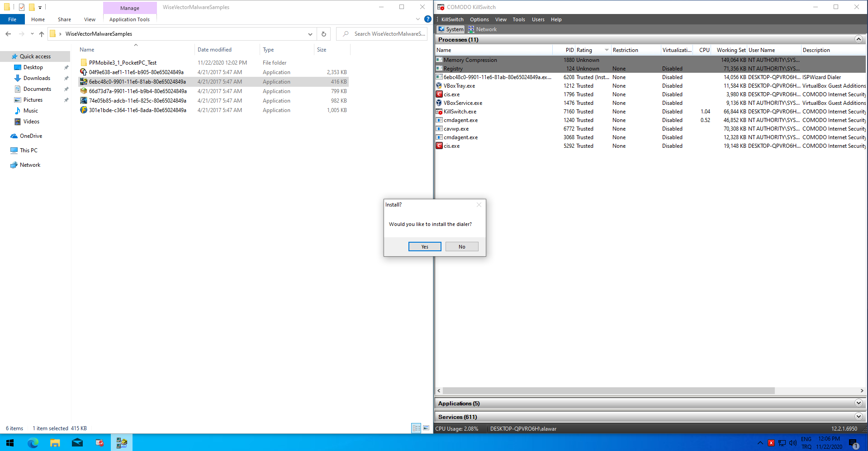The height and width of the screenshot is (451, 868).
Task: Sort processes by Working Set column
Action: 729,50
